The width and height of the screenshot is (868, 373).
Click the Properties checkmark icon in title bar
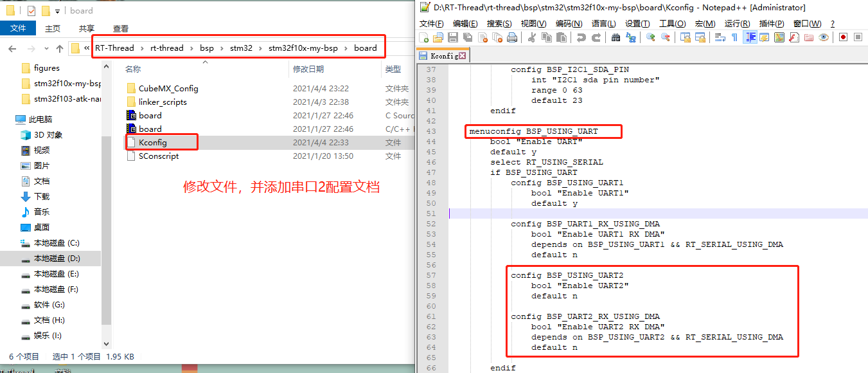(31, 10)
